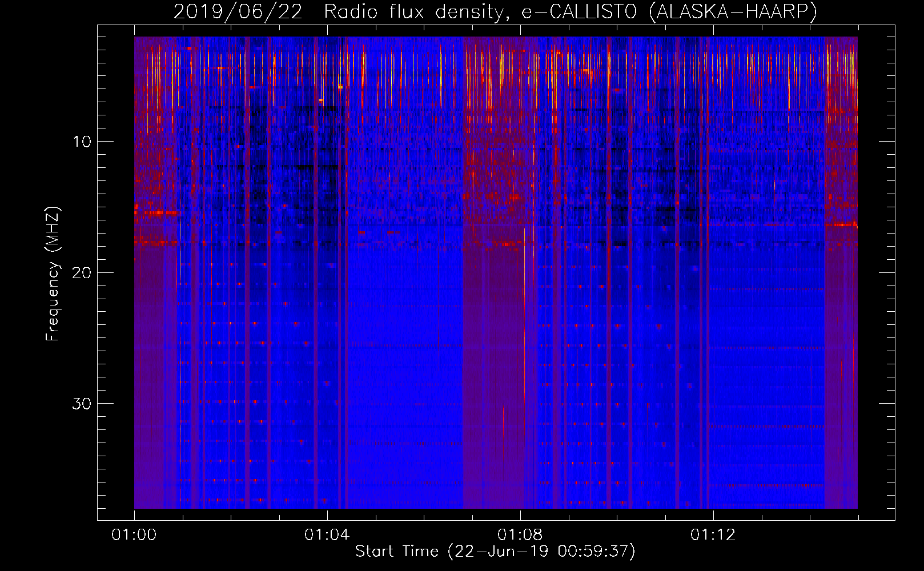Click the "30" frequency tick label
This screenshot has height=571, width=924.
(82, 403)
